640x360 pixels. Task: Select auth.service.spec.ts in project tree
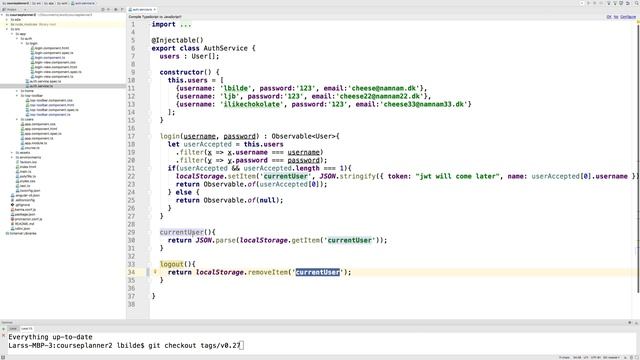point(43,82)
